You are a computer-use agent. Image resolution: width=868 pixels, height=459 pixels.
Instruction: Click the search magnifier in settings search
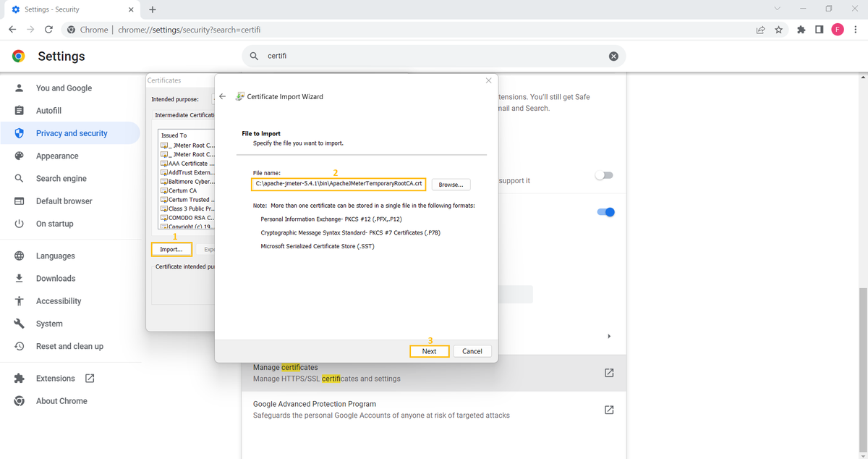tap(254, 56)
